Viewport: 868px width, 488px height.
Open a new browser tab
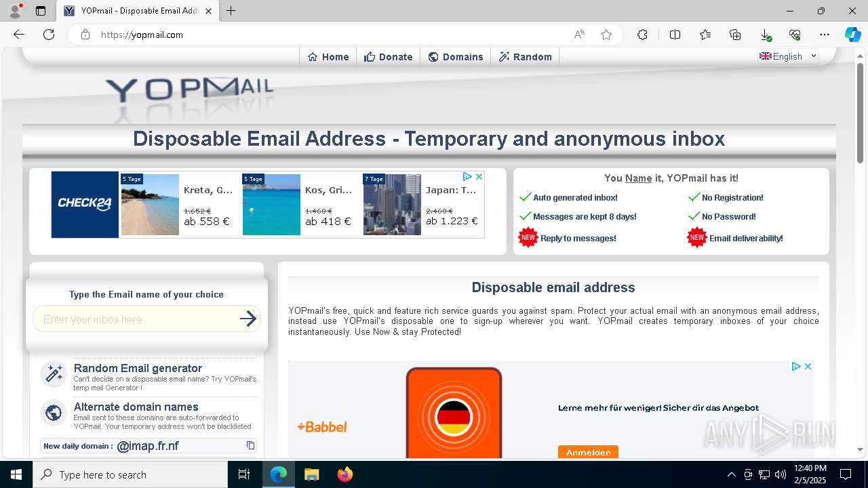point(231,11)
